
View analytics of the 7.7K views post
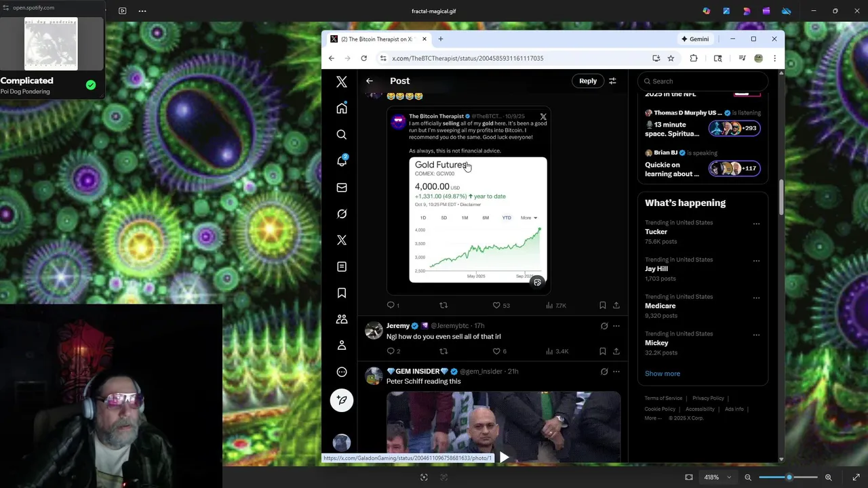pos(556,306)
